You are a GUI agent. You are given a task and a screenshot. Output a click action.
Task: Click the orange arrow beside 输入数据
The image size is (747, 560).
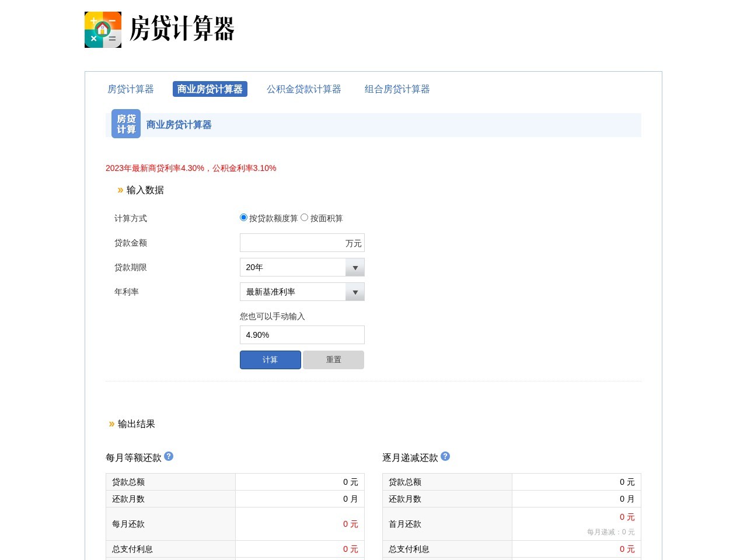coord(119,190)
